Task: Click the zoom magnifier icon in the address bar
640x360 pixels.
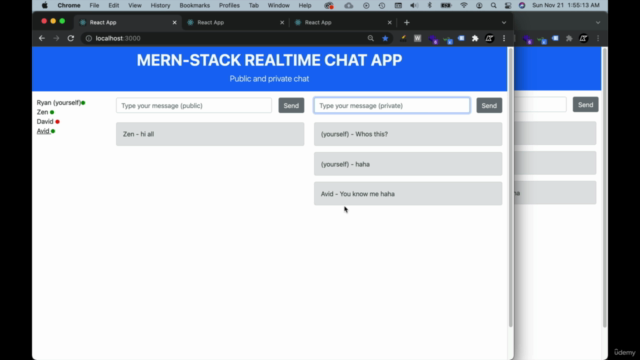Action: 371,38
